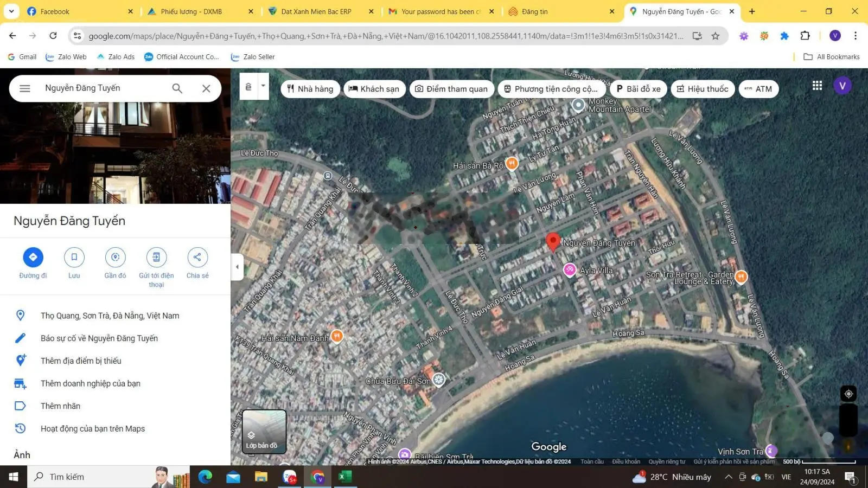Choose Thêm doanh nghiệp của bạn
The image size is (868, 488).
coord(115,383)
